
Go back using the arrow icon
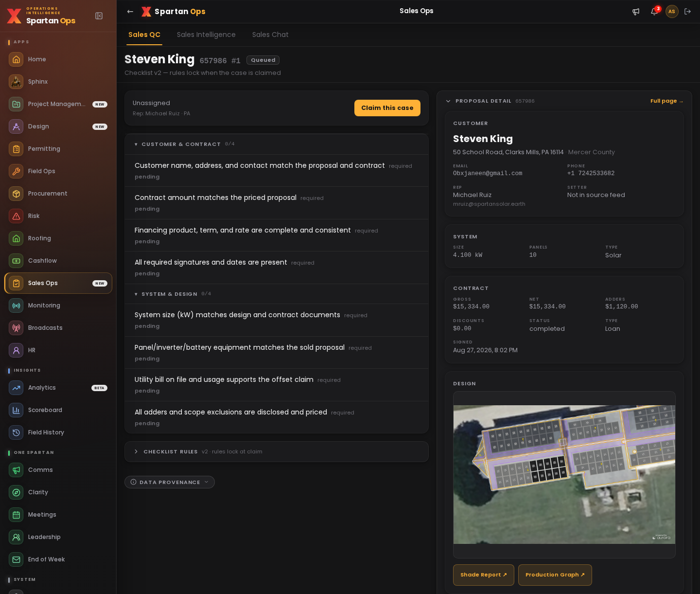tap(130, 12)
